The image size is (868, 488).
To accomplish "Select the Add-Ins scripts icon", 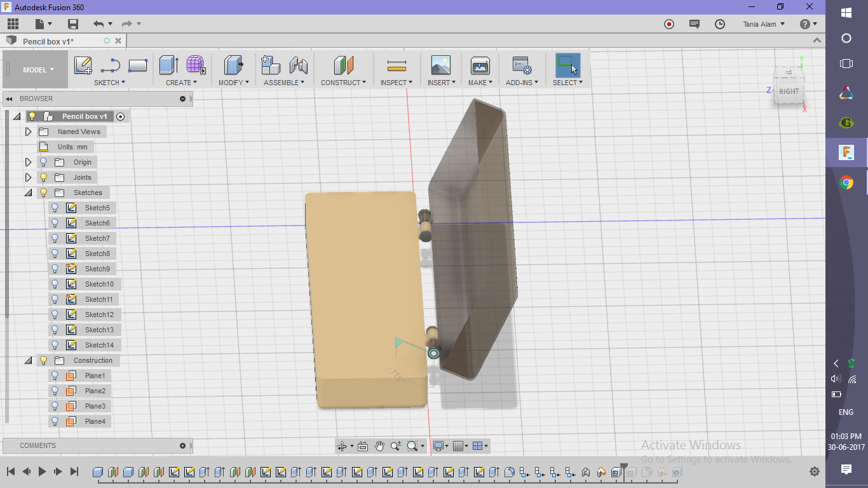I will pos(522,65).
